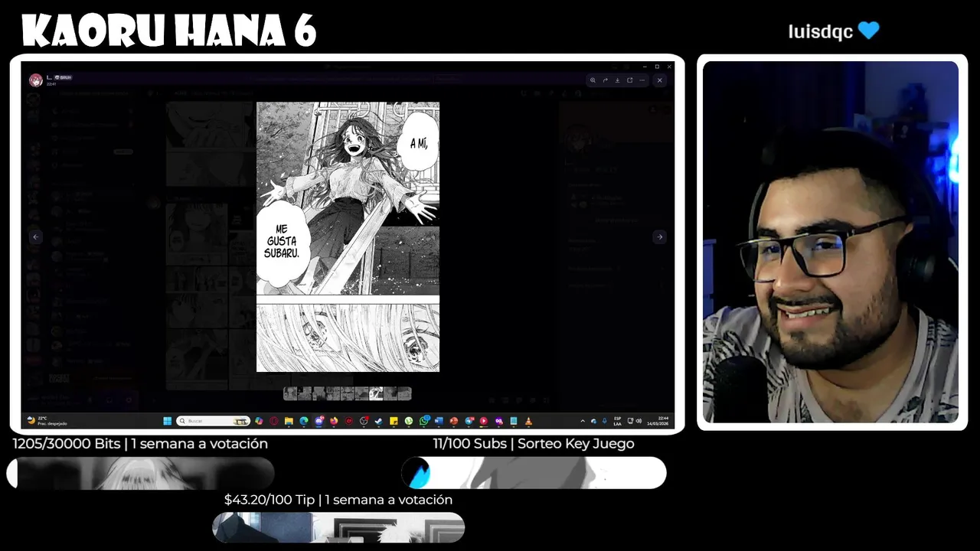Open VLC media player from the taskbar
Image resolution: width=980 pixels, height=551 pixels.
528,421
